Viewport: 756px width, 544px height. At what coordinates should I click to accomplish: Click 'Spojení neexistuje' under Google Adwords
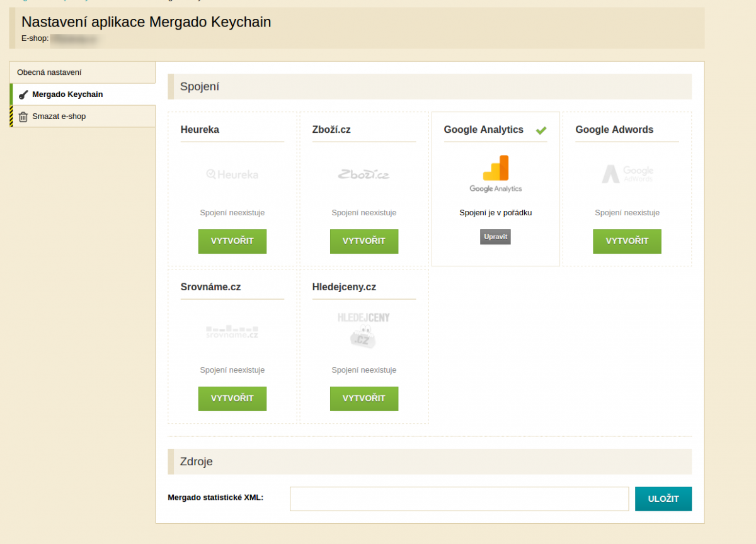tap(627, 213)
